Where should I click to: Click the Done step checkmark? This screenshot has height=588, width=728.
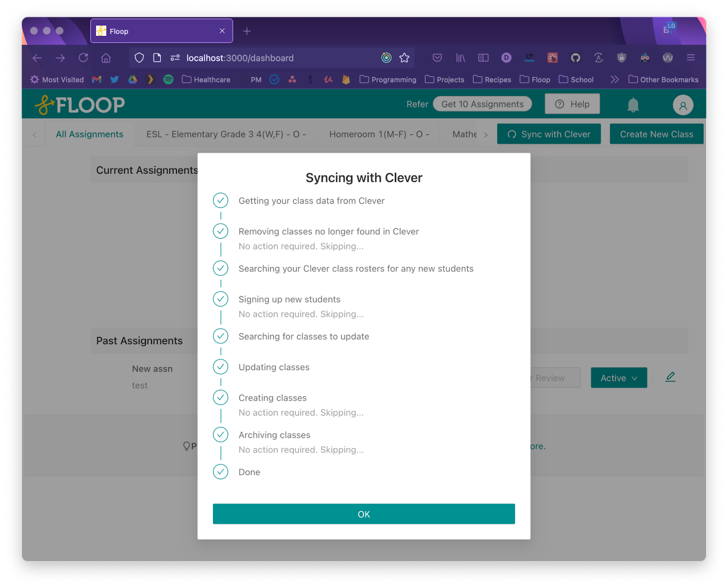[x=220, y=472]
